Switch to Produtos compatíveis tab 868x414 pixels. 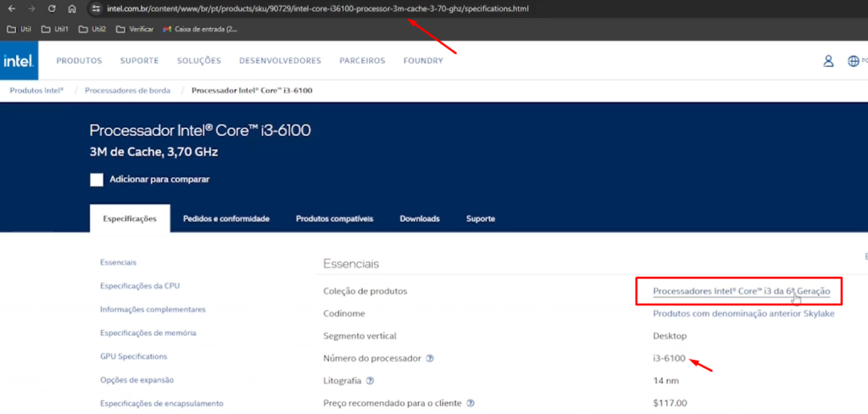(334, 219)
